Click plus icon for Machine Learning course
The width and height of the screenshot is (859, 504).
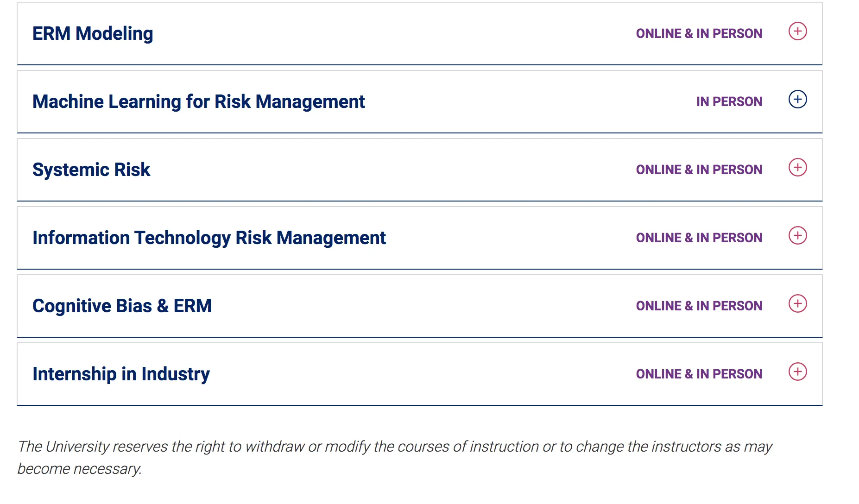(x=797, y=100)
